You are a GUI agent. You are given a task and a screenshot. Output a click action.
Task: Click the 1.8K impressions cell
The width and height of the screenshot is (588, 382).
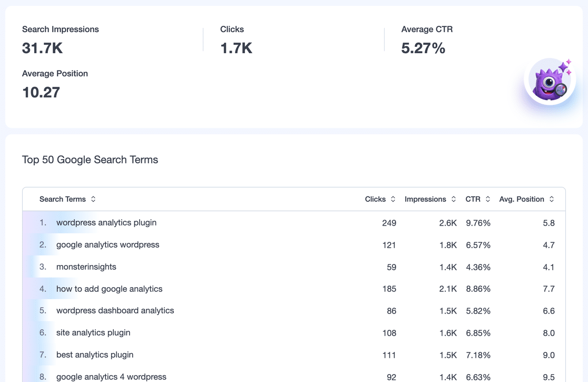click(448, 245)
